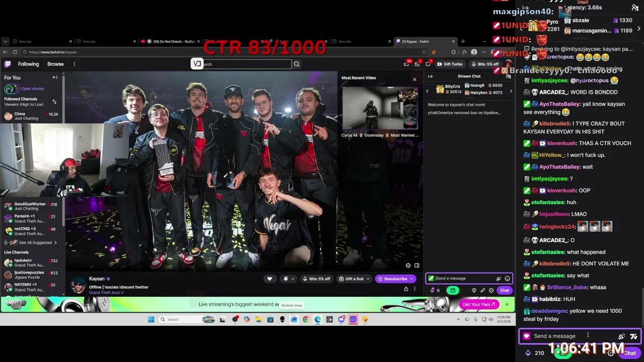
Task: Open GoodGyalWynter's suggested channel
Action: pos(31,206)
